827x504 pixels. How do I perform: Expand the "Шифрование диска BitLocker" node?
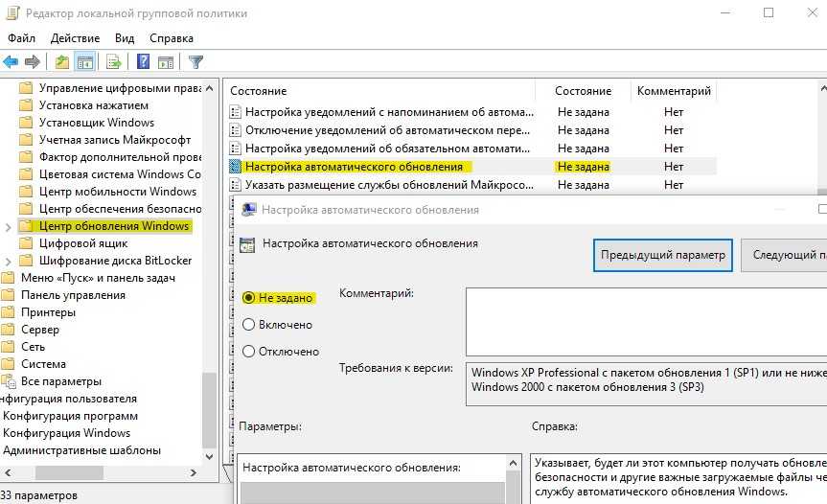(x=10, y=261)
